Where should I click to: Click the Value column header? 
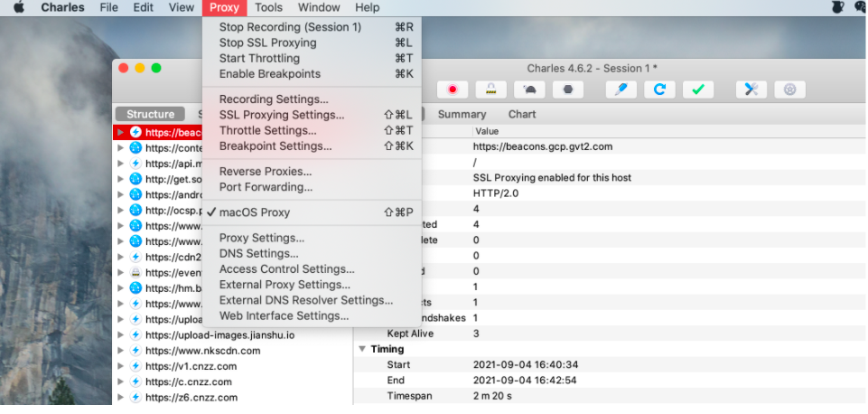coord(486,131)
